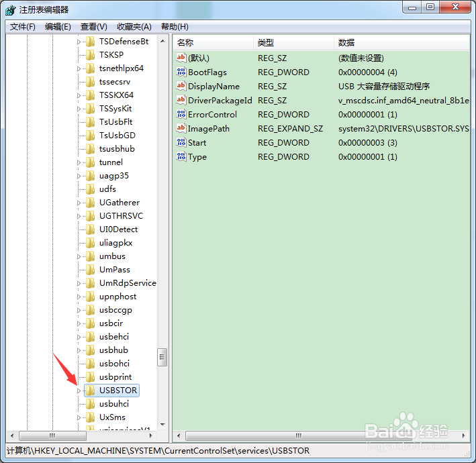The width and height of the screenshot is (476, 463).
Task: Open the 帮助(H) menu
Action: tap(175, 27)
